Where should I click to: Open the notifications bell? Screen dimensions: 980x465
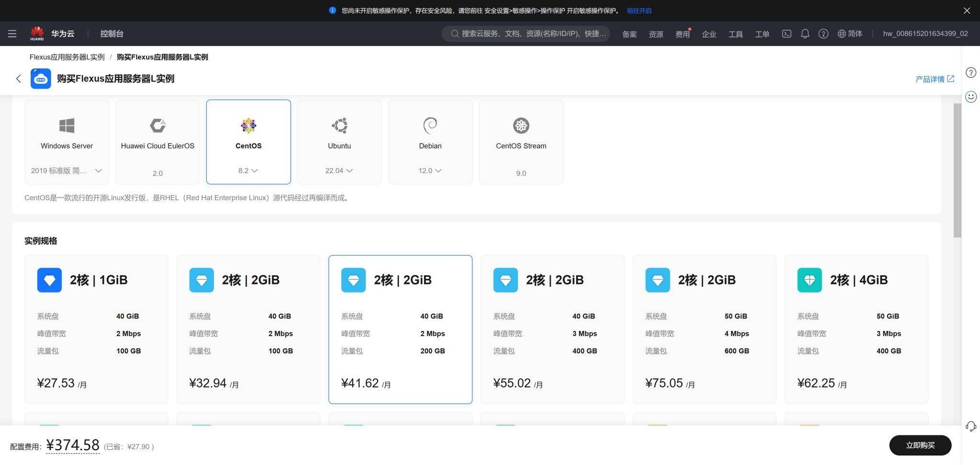tap(805, 34)
